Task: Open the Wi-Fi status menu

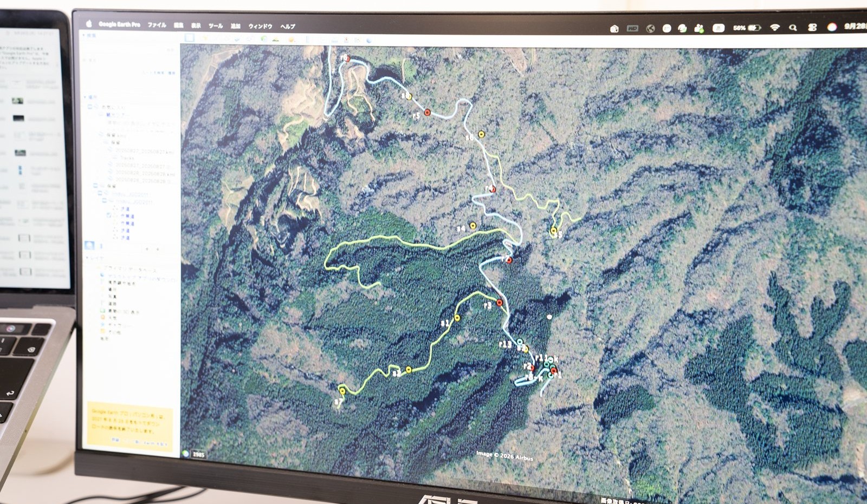Action: [775, 28]
